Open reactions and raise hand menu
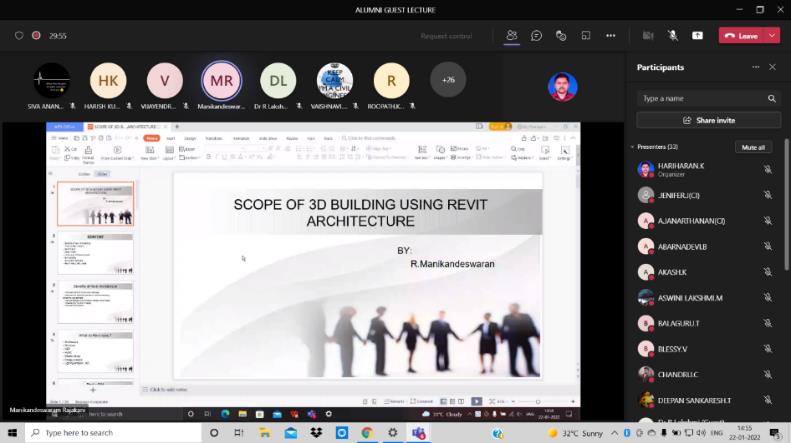The image size is (791, 443). [561, 35]
